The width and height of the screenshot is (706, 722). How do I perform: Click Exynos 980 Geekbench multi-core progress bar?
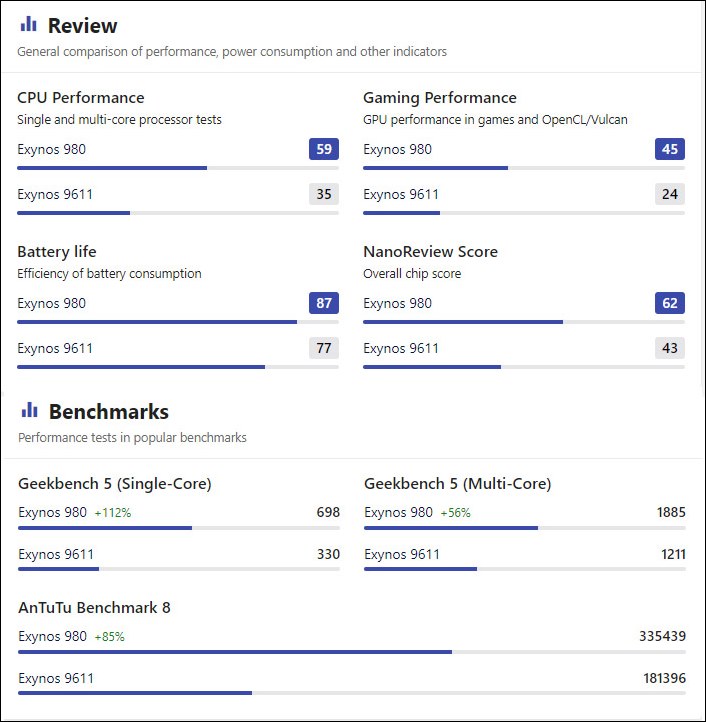point(525,528)
